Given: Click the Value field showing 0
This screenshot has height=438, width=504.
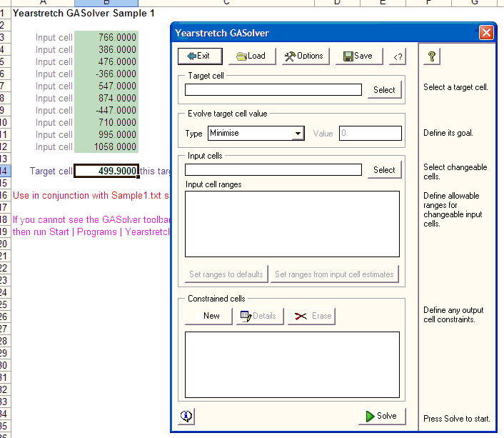Looking at the screenshot, I should pyautogui.click(x=371, y=133).
